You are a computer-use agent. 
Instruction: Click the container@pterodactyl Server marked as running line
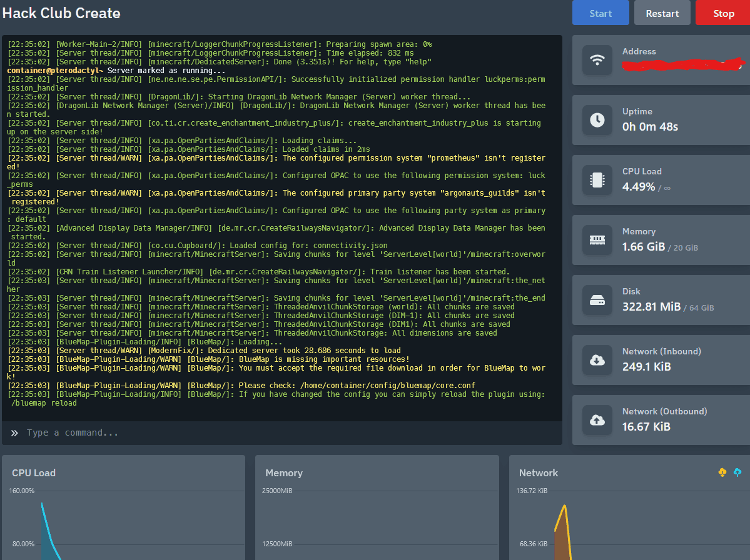[116, 71]
